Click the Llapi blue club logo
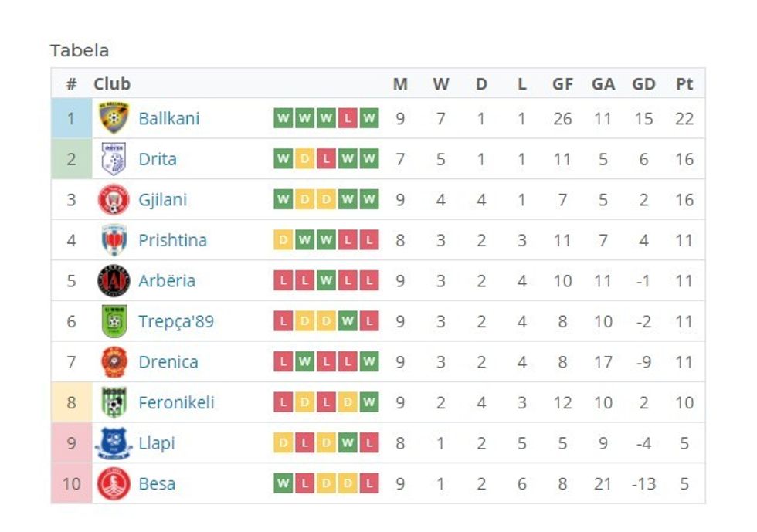Image resolution: width=757 pixels, height=532 pixels. pos(114,443)
